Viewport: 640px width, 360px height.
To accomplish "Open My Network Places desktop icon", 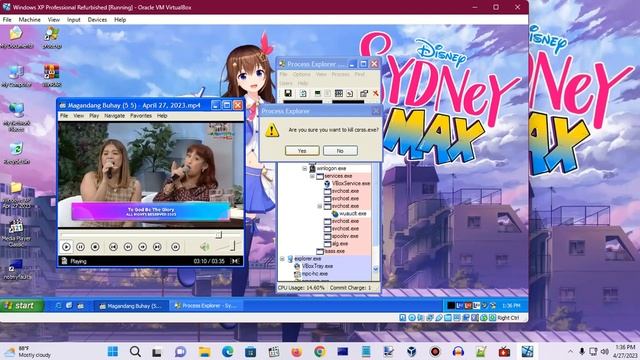I will click(17, 117).
